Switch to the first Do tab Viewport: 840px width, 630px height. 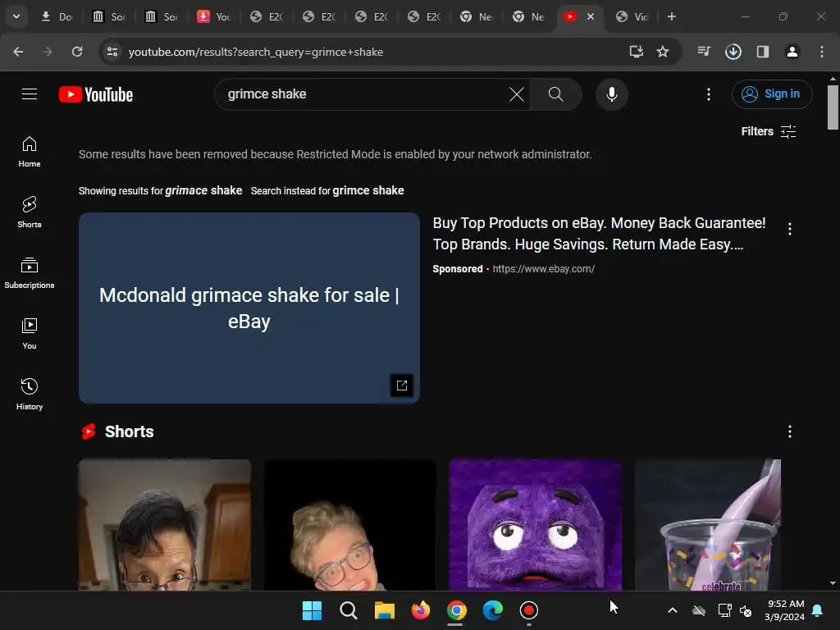(x=57, y=16)
